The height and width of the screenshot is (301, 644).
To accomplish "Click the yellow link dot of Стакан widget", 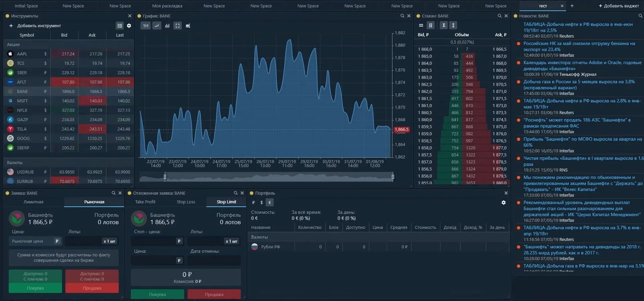I will [x=418, y=16].
